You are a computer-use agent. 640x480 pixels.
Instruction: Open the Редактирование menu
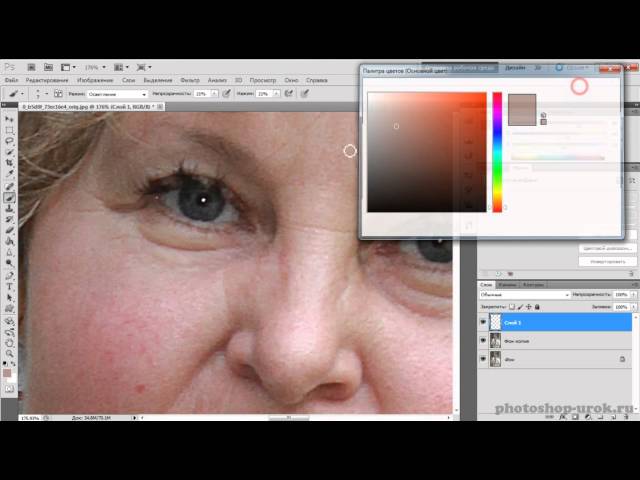(x=47, y=80)
